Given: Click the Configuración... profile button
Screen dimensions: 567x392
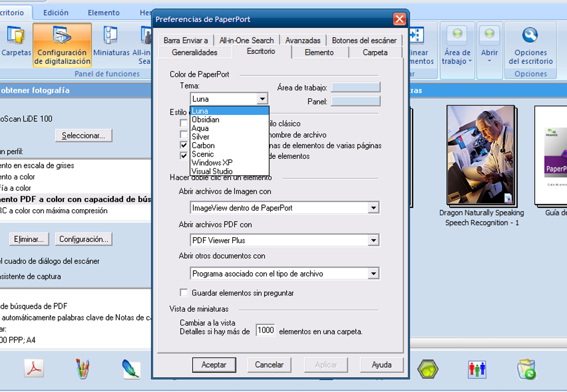Looking at the screenshot, I should [x=83, y=239].
